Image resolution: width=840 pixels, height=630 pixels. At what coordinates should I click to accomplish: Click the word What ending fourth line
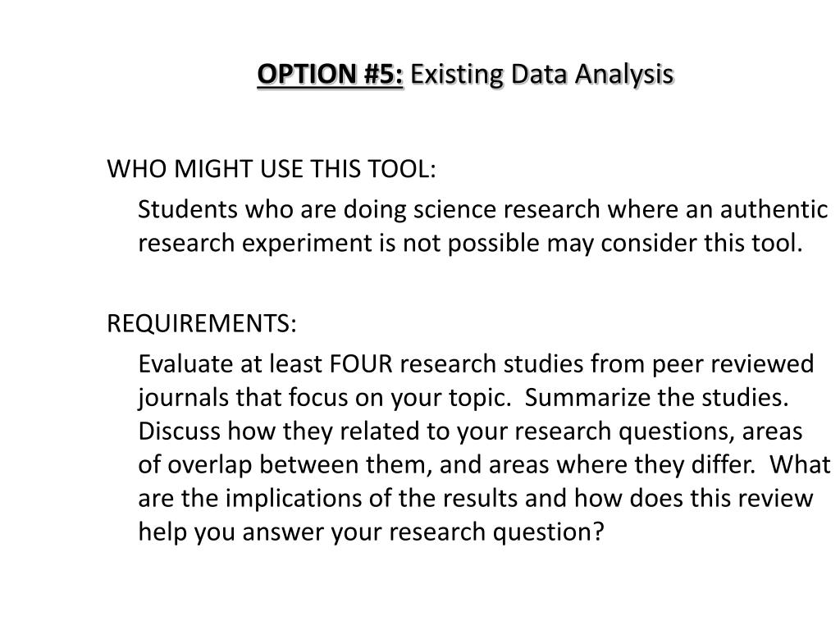click(801, 464)
